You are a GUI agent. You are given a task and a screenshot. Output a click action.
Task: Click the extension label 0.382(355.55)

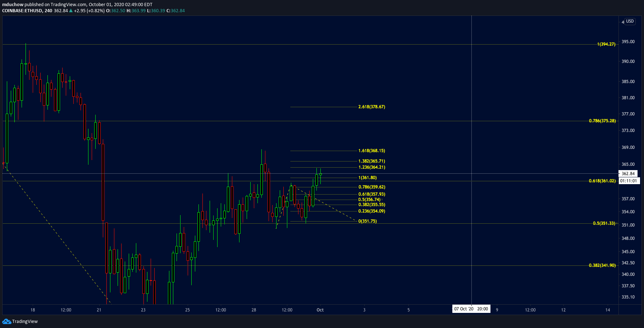(x=372, y=205)
